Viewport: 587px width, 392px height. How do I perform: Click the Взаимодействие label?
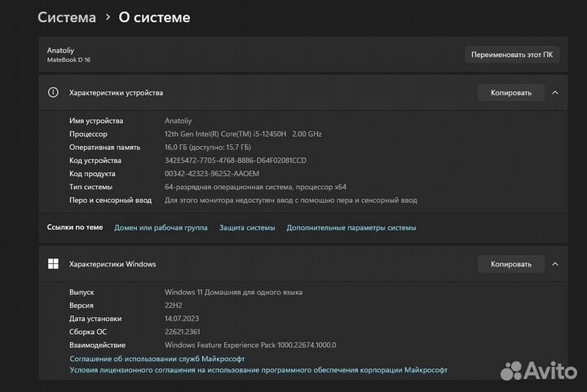[x=97, y=345]
